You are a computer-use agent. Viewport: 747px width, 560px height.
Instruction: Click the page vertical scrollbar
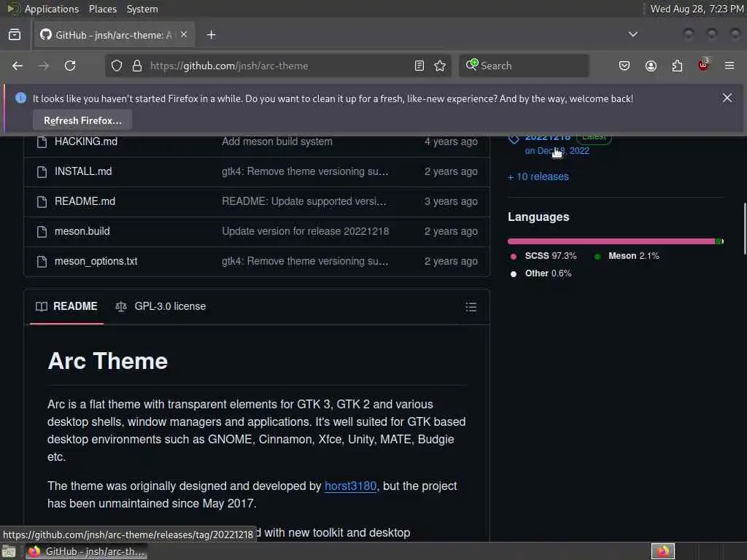744,229
